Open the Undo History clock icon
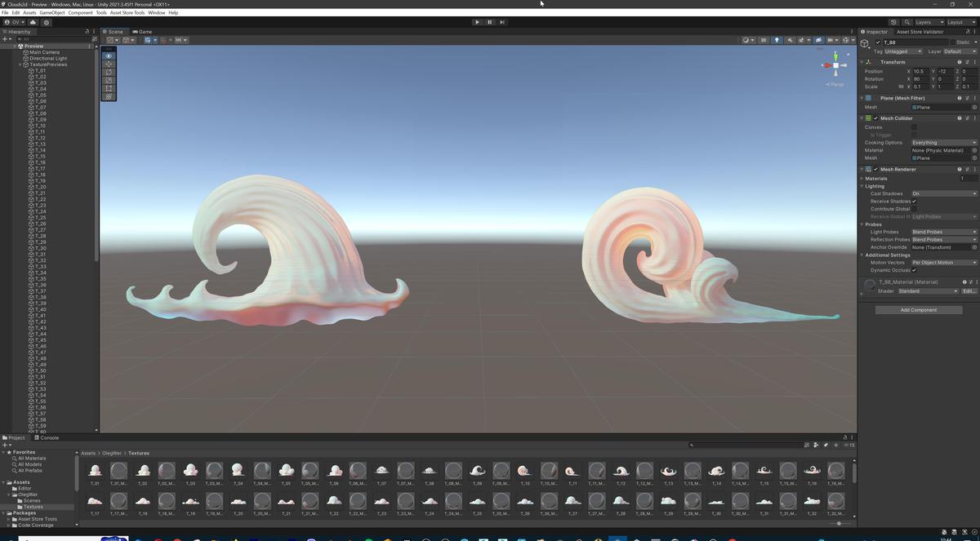Viewport: 980px width, 541px height. (x=893, y=22)
